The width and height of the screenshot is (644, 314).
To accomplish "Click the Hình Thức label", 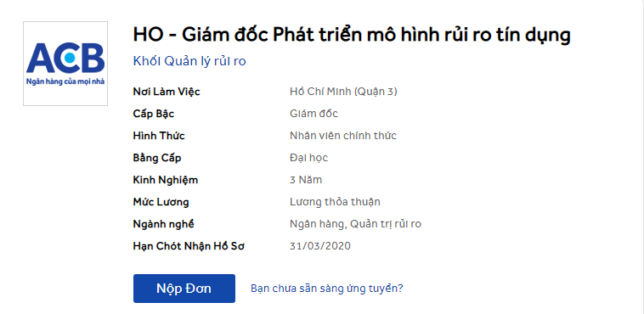I will 159,136.
